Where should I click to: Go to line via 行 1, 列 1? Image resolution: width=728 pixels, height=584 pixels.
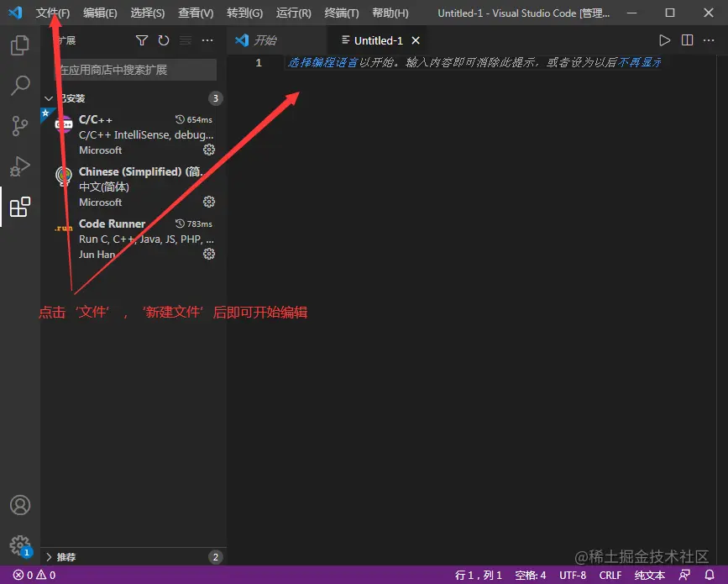pos(479,575)
